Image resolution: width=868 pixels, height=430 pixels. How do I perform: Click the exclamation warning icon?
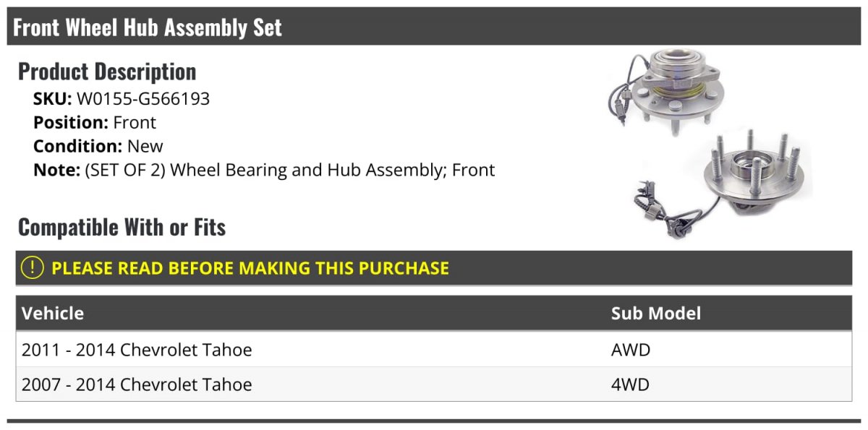coord(33,268)
